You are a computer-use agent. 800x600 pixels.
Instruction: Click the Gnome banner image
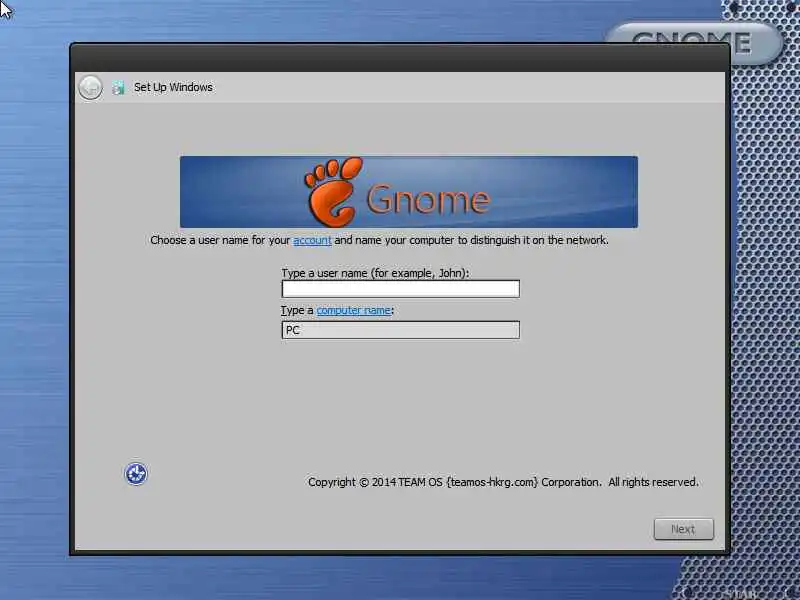(x=409, y=192)
